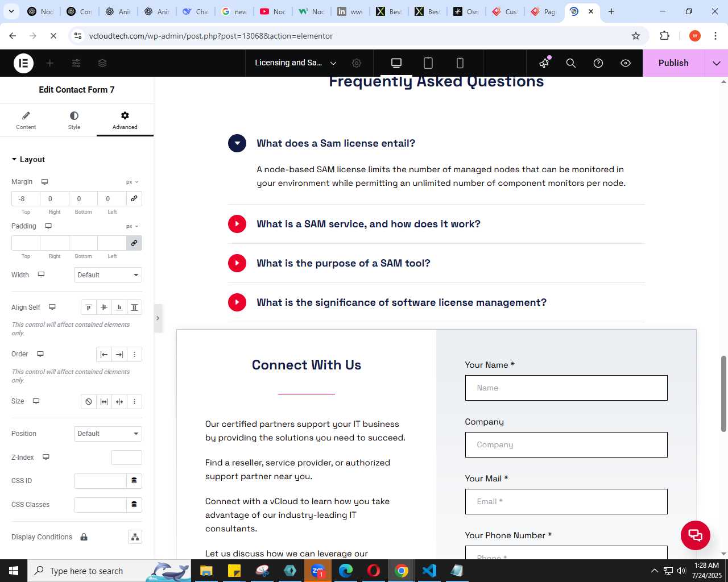Click the Padding Top field
Screen dimensions: 728x582
26,243
